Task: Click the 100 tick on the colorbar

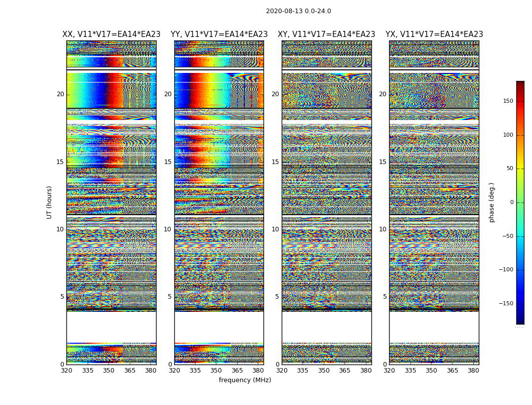Action: (508, 135)
